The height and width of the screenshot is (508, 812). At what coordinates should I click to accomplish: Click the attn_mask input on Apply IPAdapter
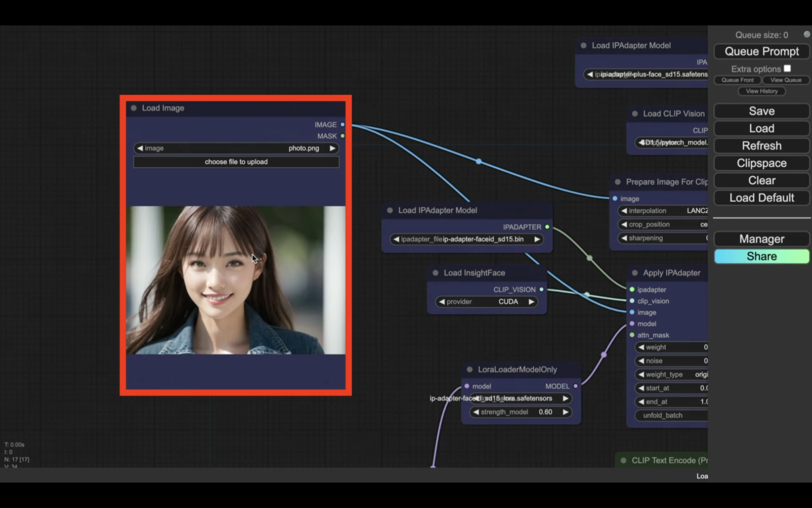(632, 335)
